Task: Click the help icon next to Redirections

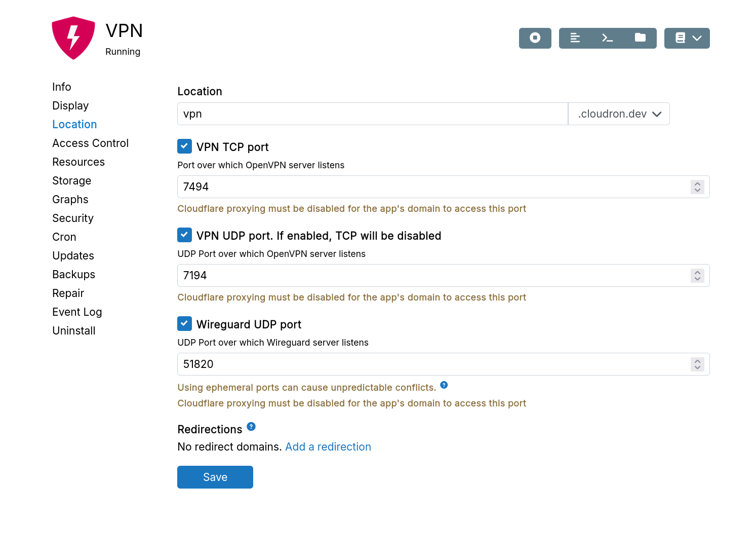Action: [x=251, y=427]
